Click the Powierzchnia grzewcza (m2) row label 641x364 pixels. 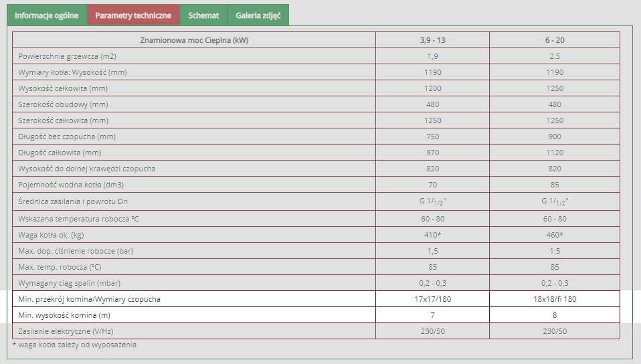click(x=67, y=56)
